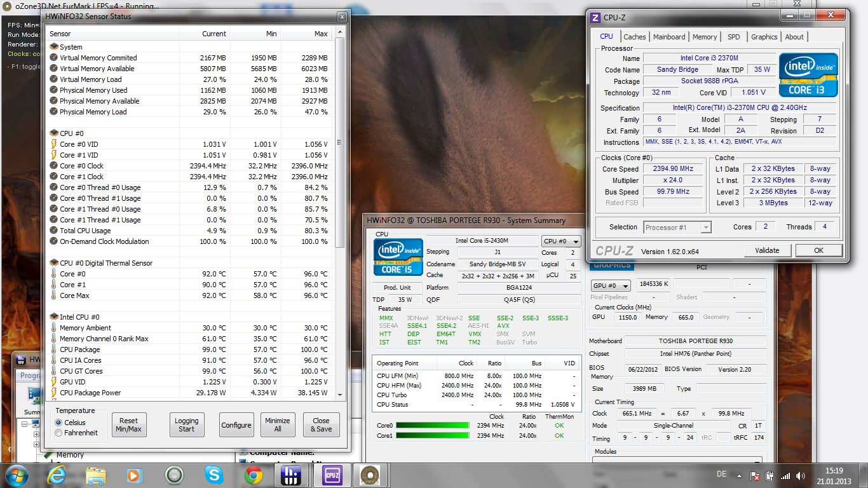Click the Sensor Status vertical scrollbar thumb
This screenshot has height=488, width=868.
pos(341,144)
